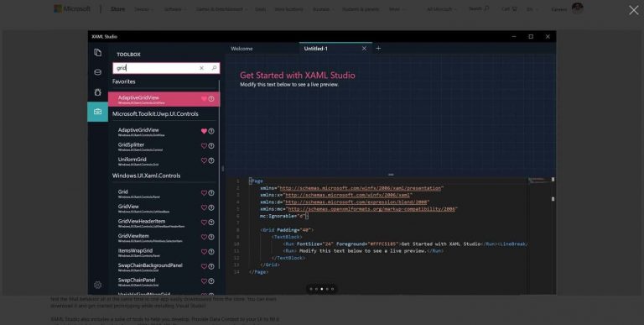
Task: Favorite the ItemsWrapGrid control
Action: pyautogui.click(x=204, y=252)
